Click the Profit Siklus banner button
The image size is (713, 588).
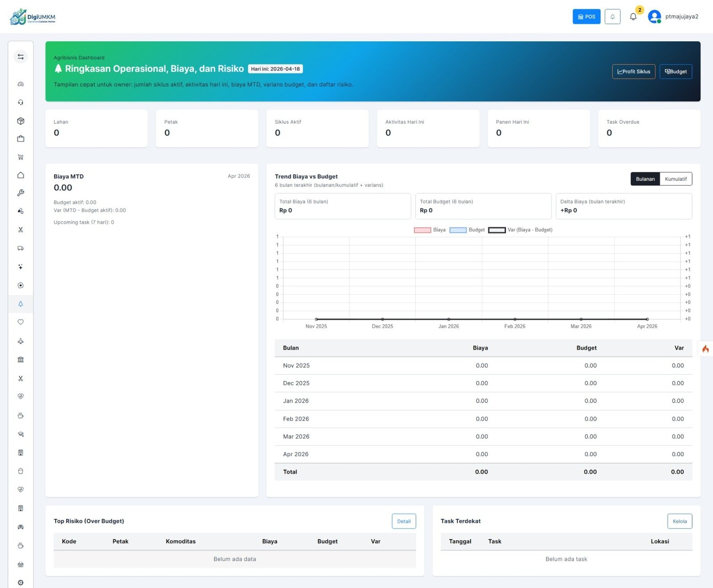633,72
